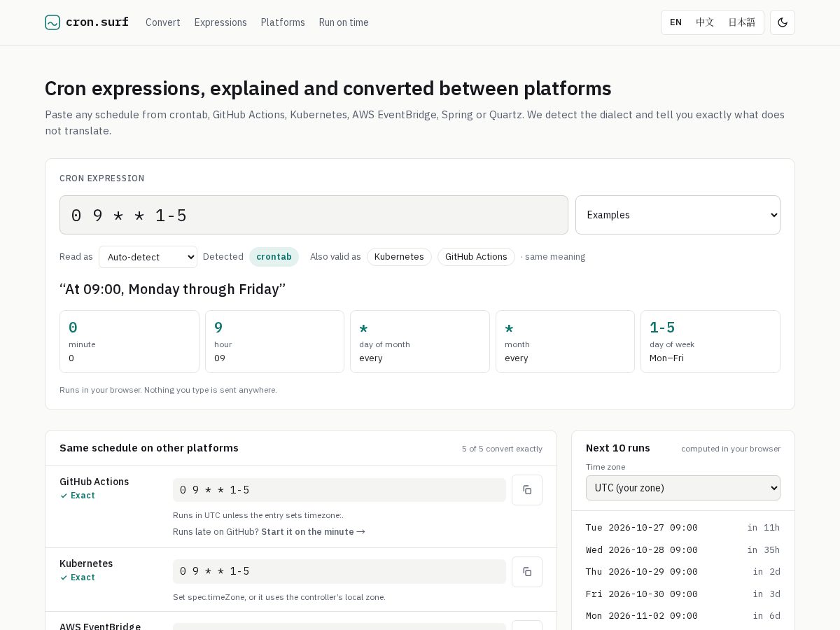Click the Fri 2026-10-30 09:00 run row
This screenshot has width=840, height=630.
683,594
